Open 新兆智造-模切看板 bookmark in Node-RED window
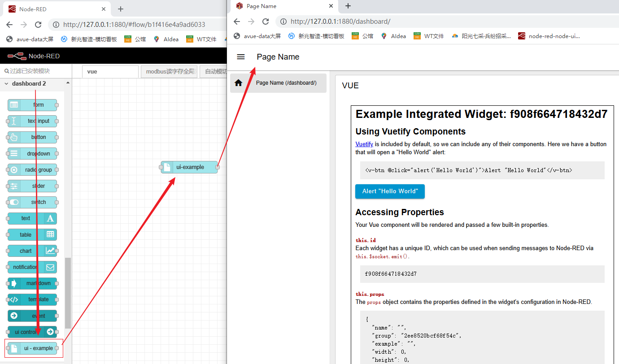Screen dimensions: 619x364 click(89, 39)
